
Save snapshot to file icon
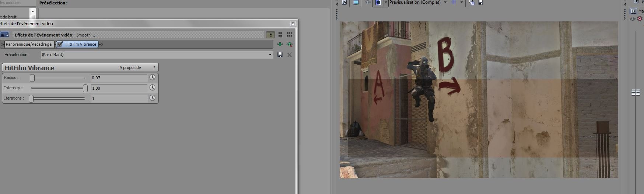[481, 2]
